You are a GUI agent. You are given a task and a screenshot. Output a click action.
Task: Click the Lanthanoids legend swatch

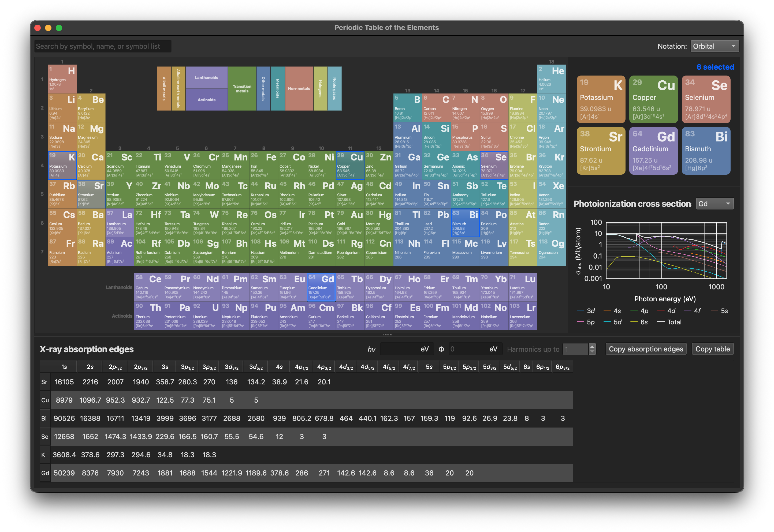point(206,77)
